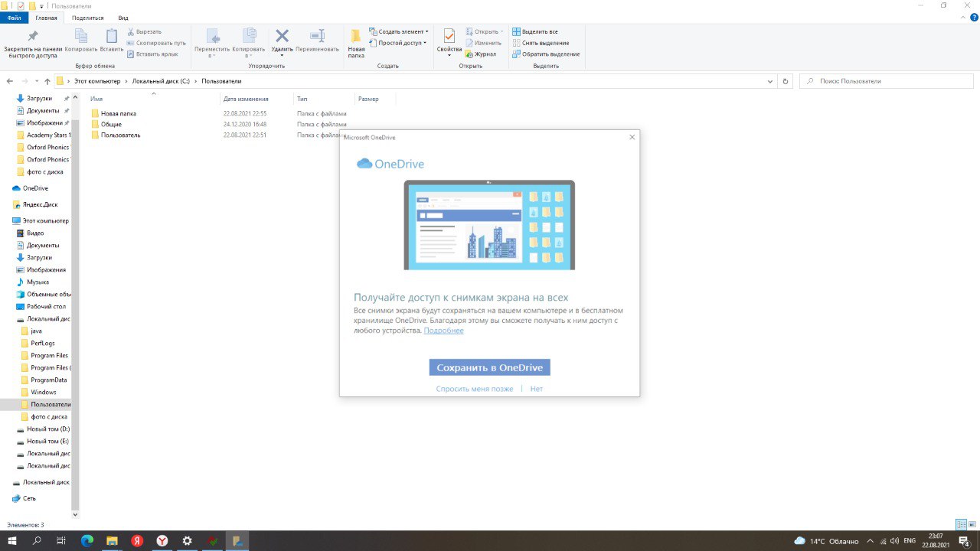980x551 pixels.
Task: Open the 'Простой доступ' dropdown
Action: point(397,43)
